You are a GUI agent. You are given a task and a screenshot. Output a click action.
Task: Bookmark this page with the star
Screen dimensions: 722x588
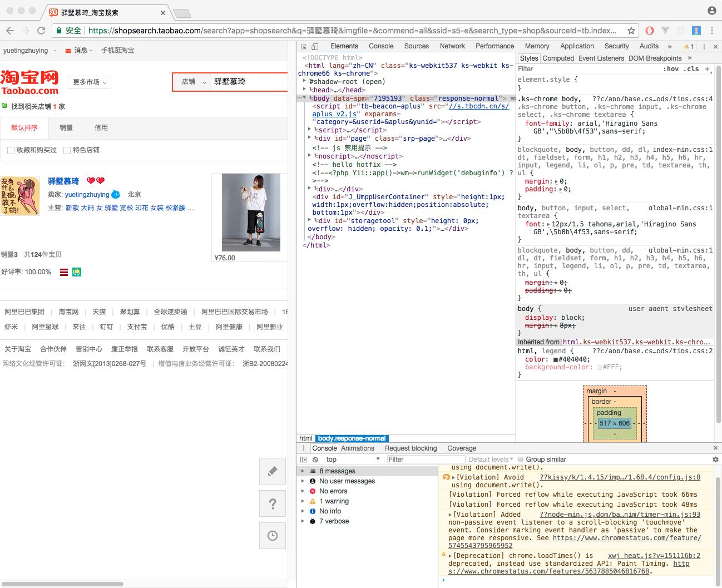[x=631, y=31]
